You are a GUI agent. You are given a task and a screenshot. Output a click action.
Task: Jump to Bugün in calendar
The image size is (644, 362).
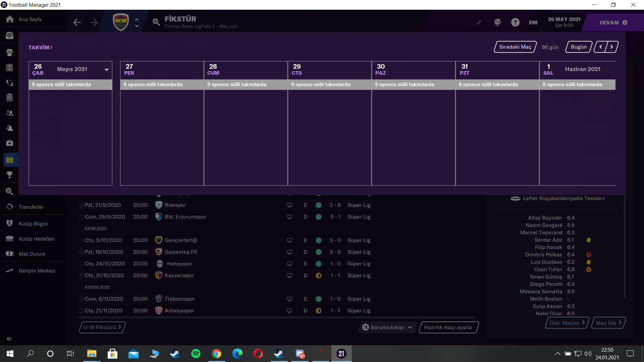pos(579,47)
